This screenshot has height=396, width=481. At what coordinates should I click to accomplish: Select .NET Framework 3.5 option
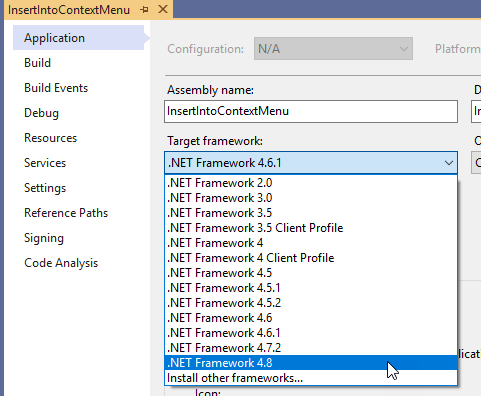(311, 213)
